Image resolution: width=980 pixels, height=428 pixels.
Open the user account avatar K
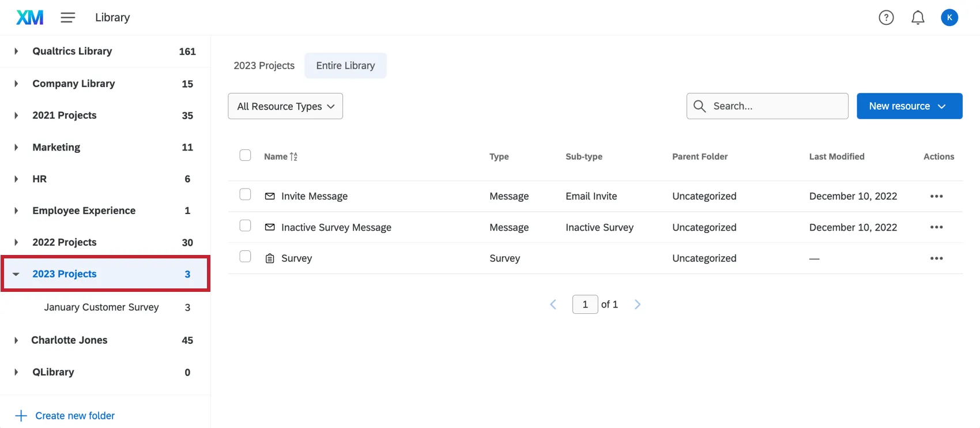[949, 18]
